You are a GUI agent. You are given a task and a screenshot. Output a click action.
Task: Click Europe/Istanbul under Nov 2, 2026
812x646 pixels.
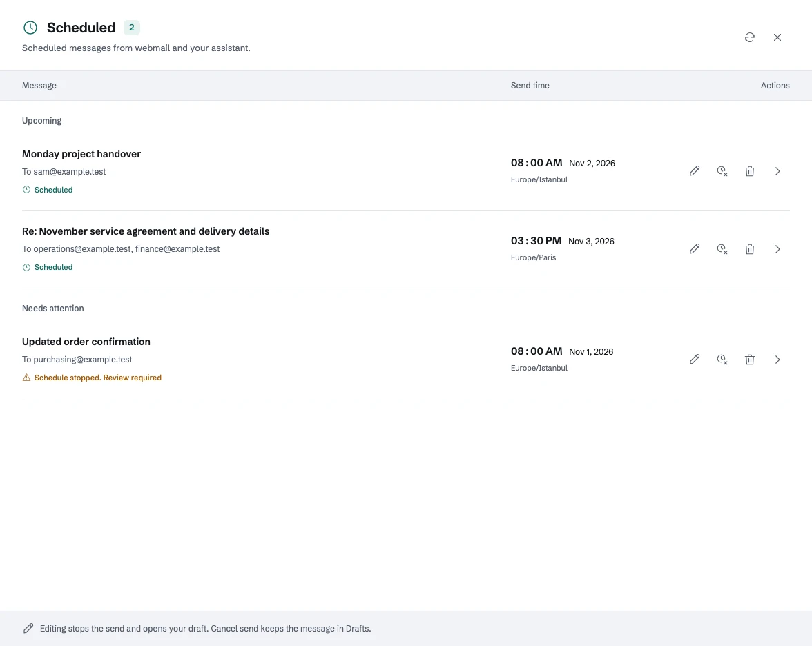click(x=539, y=179)
